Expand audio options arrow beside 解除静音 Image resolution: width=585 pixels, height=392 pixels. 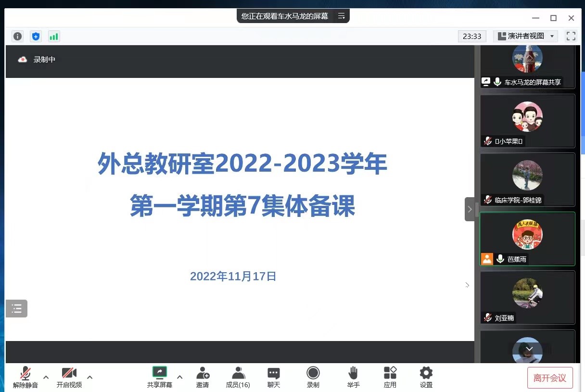click(46, 377)
